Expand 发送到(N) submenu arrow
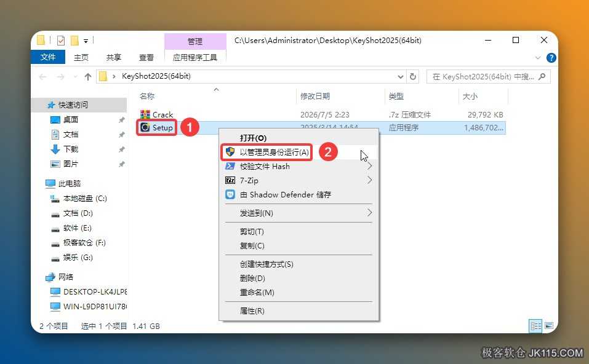The height and width of the screenshot is (364, 589). [370, 213]
